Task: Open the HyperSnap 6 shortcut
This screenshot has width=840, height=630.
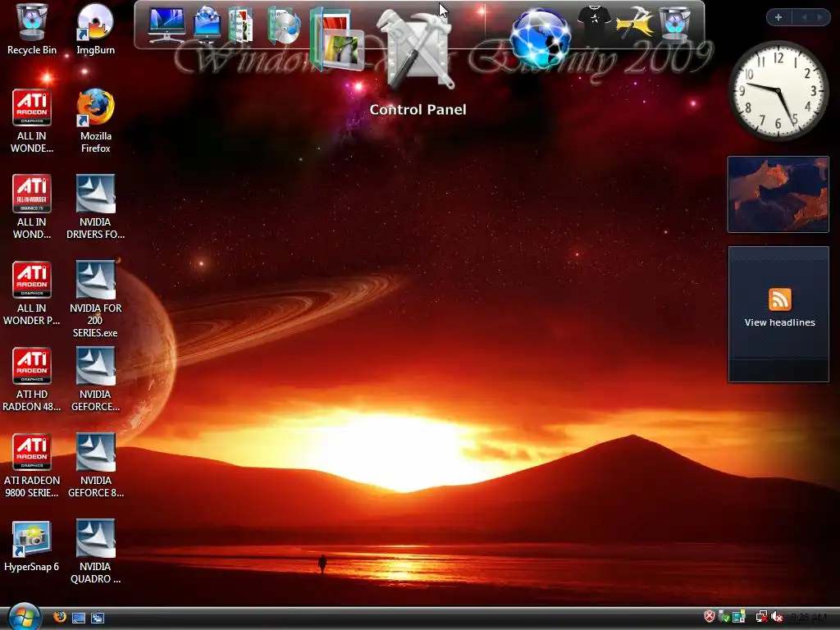Action: point(32,546)
